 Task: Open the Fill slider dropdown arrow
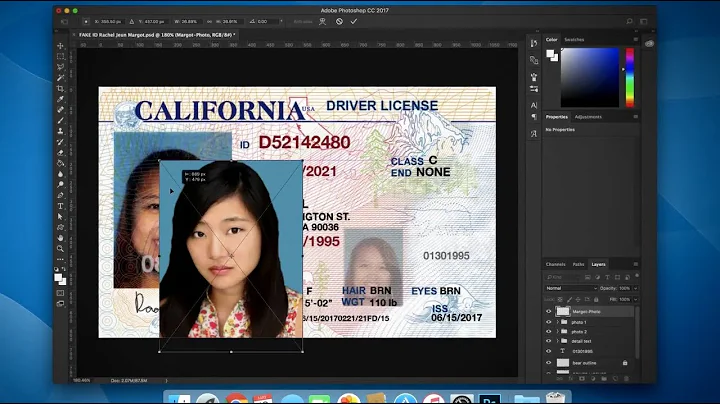pos(636,299)
